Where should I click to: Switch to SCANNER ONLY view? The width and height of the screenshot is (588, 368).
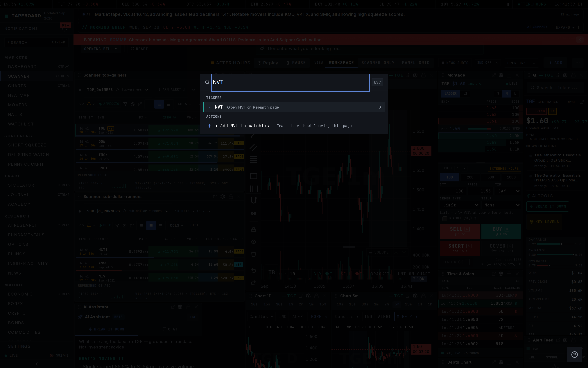[378, 63]
